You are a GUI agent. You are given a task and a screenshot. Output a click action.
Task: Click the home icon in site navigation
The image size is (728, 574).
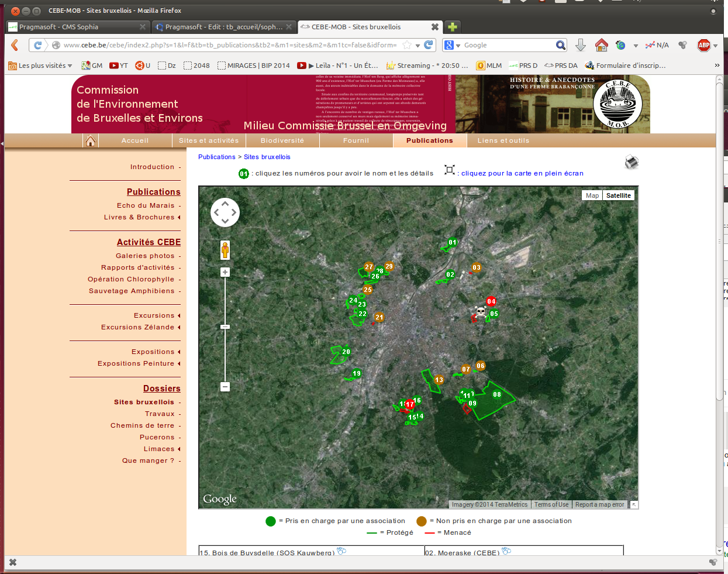tap(91, 141)
